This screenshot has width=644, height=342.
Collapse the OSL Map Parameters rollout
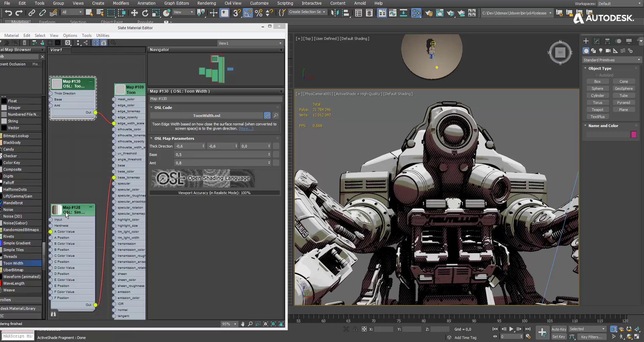pos(174,138)
